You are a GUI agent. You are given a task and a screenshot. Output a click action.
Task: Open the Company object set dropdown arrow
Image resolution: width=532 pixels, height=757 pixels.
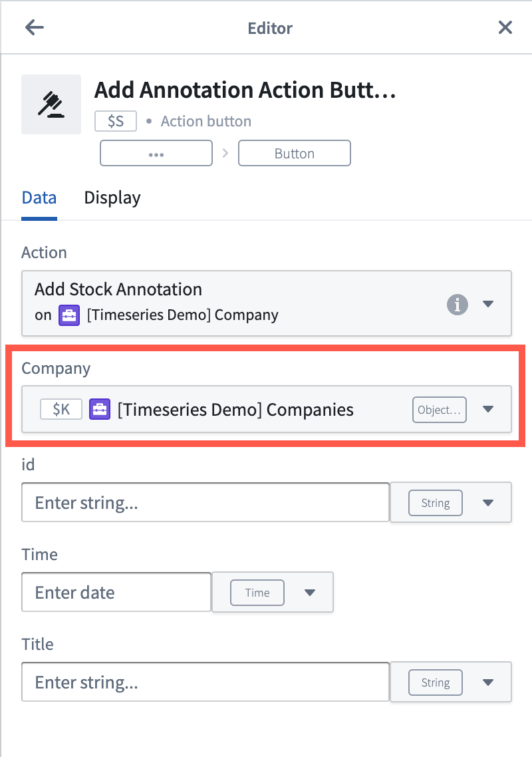(x=488, y=409)
